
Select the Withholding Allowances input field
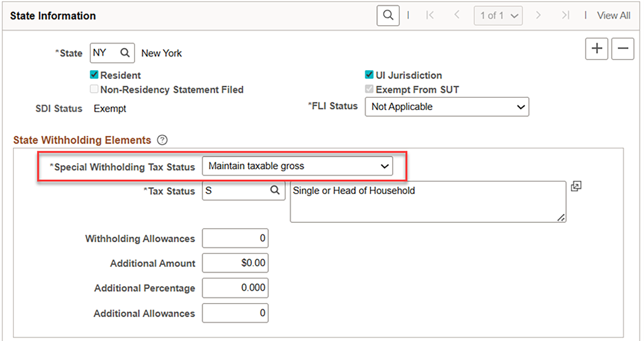pyautogui.click(x=235, y=238)
